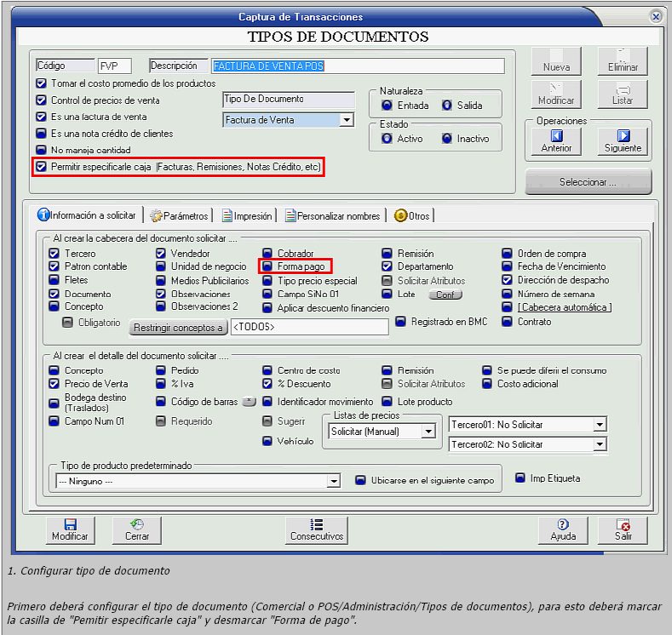The width and height of the screenshot is (672, 635).
Task: Click the Cerrar button at bottom
Action: pyautogui.click(x=137, y=529)
